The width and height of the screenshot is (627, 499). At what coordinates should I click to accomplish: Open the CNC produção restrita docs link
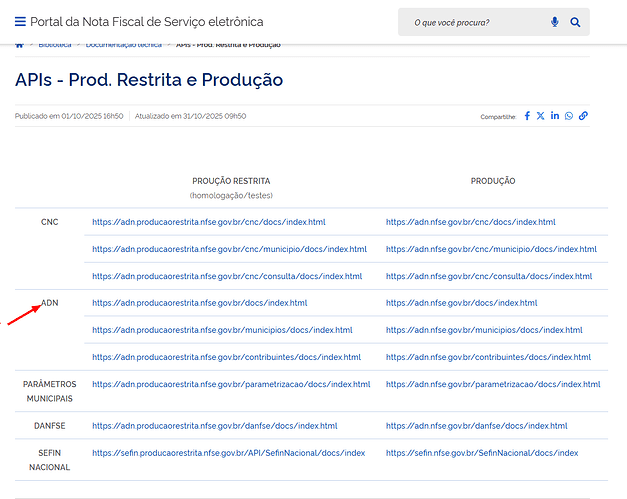tap(208, 222)
